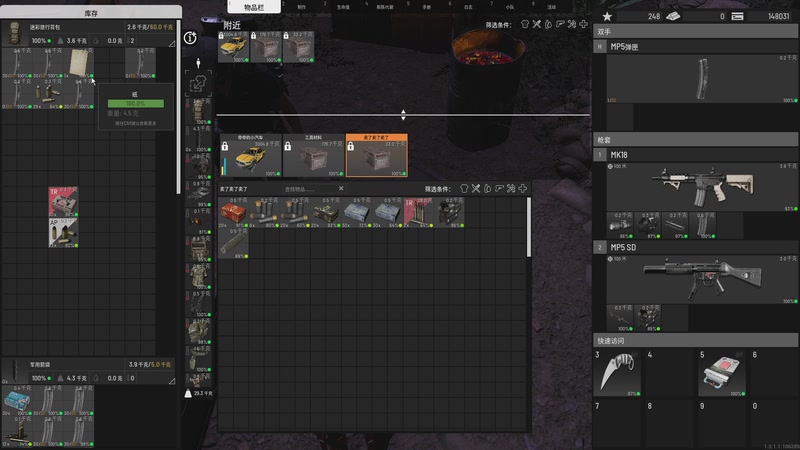Open the 日志 tab
This screenshot has width=800, height=450.
click(x=468, y=7)
